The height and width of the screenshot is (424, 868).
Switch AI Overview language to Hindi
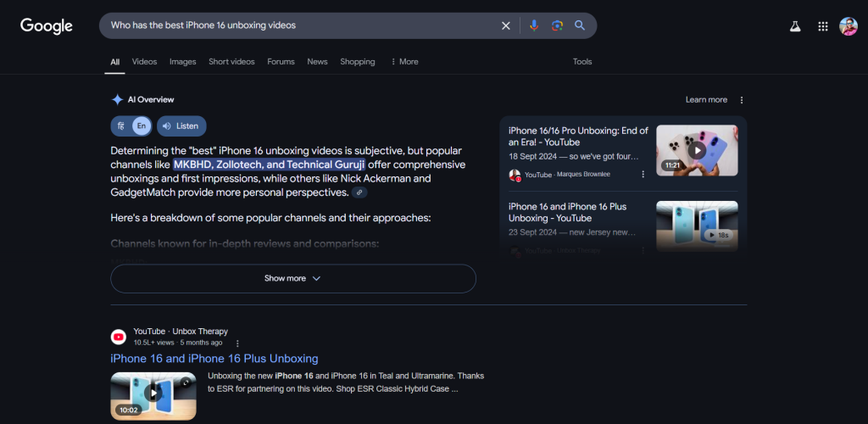pos(121,126)
